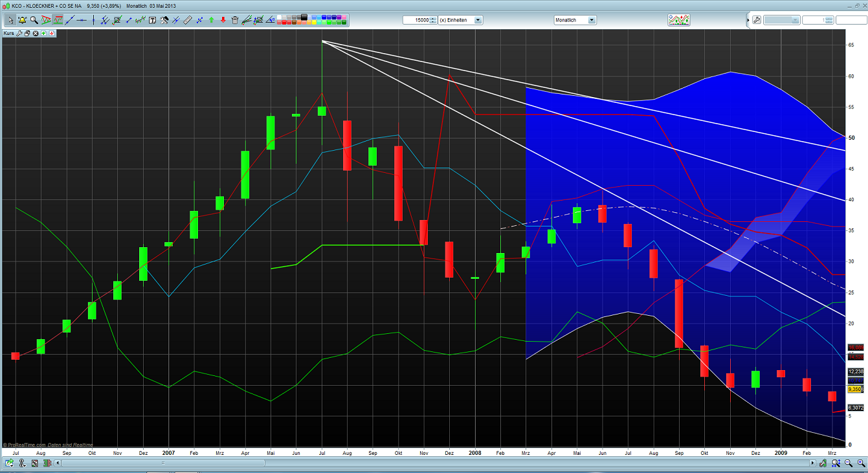Open the alarm bell tool
Image resolution: width=868 pixels, height=473 pixels.
(x=22, y=20)
